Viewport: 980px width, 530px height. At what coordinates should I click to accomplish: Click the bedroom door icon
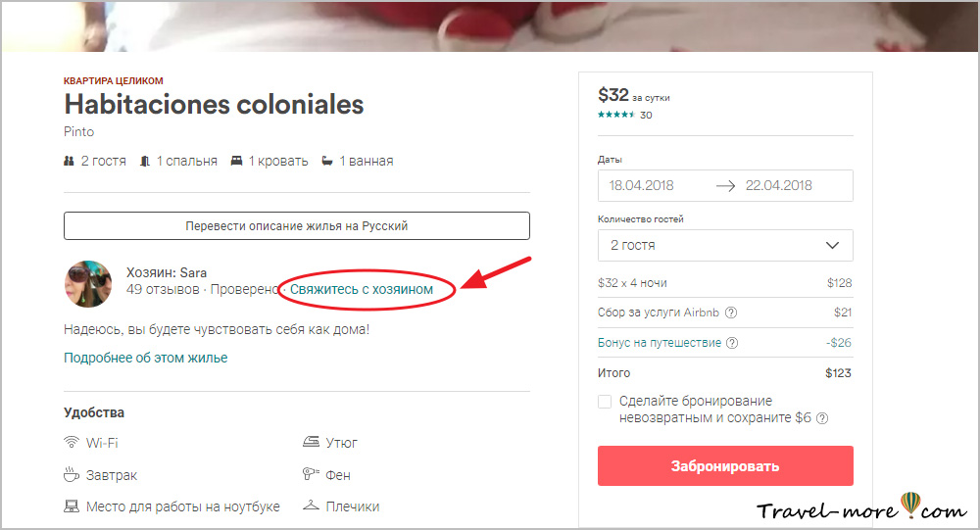(146, 161)
